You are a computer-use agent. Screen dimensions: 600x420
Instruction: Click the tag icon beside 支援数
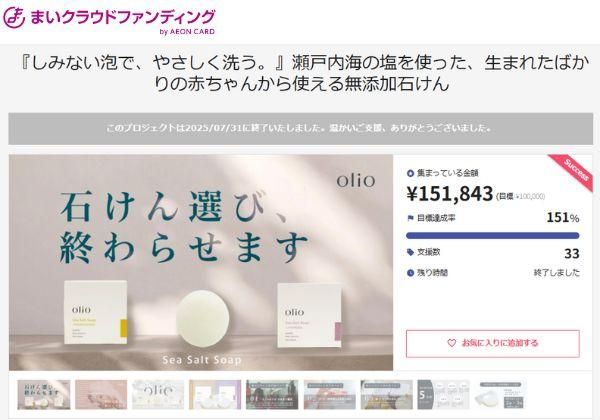[410, 252]
